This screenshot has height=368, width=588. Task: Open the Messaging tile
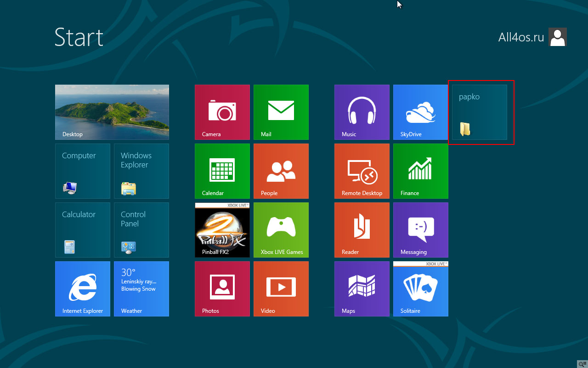(421, 230)
